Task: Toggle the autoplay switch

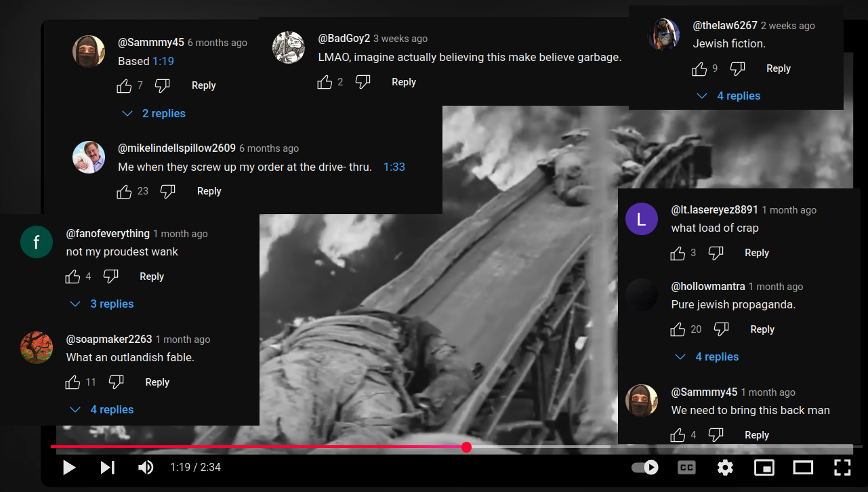Action: [645, 468]
